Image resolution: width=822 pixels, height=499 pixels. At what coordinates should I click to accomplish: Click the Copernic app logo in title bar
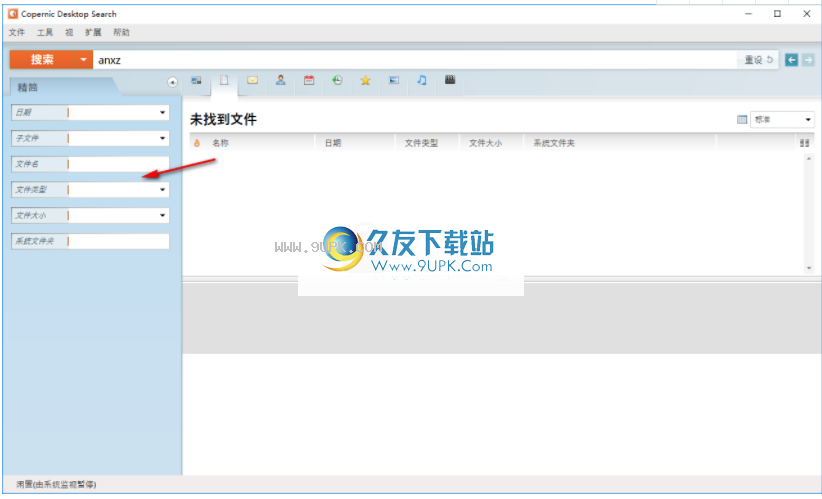13,14
